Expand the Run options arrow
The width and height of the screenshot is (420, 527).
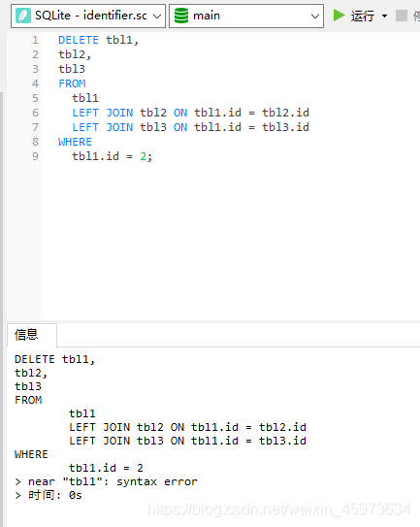pyautogui.click(x=384, y=16)
